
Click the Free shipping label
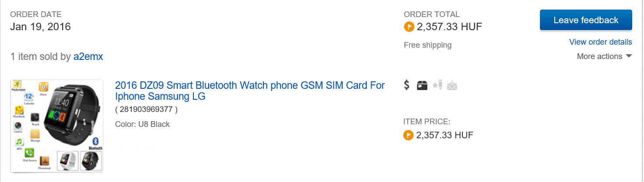[x=427, y=45]
